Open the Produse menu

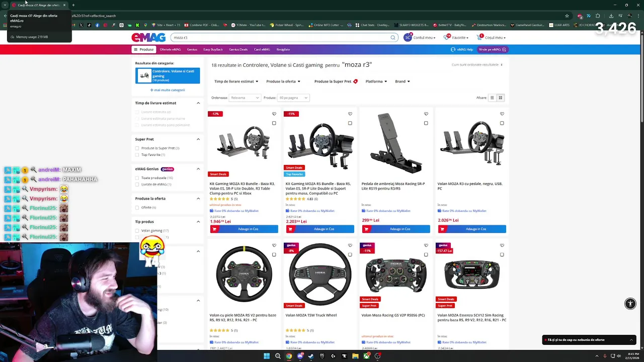pos(143,49)
